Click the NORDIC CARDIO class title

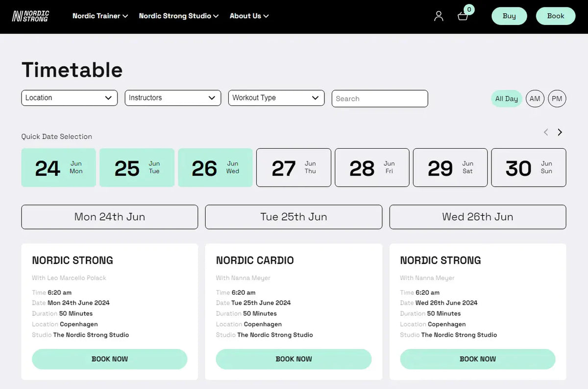coord(255,260)
